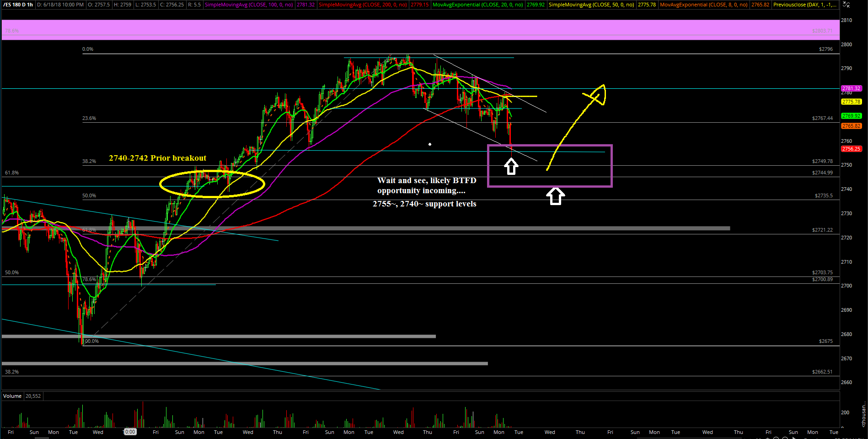Click the Volume subgraph label
Image resolution: width=868 pixels, height=439 pixels.
click(x=12, y=396)
